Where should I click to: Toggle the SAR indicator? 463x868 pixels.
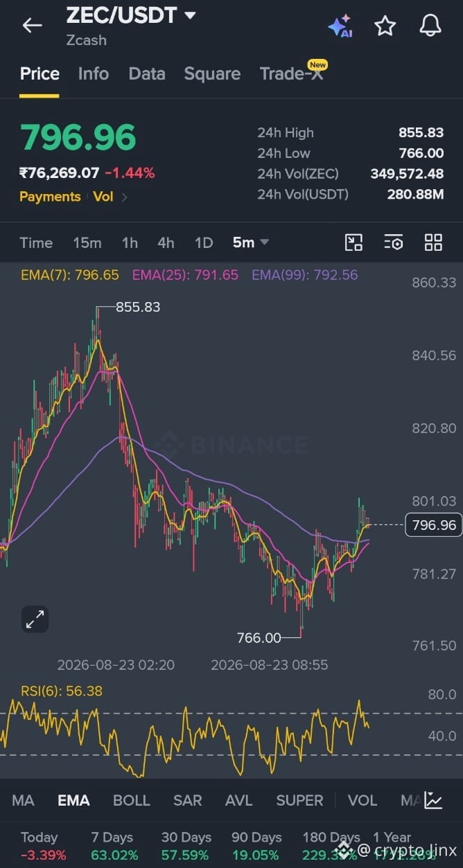tap(187, 800)
